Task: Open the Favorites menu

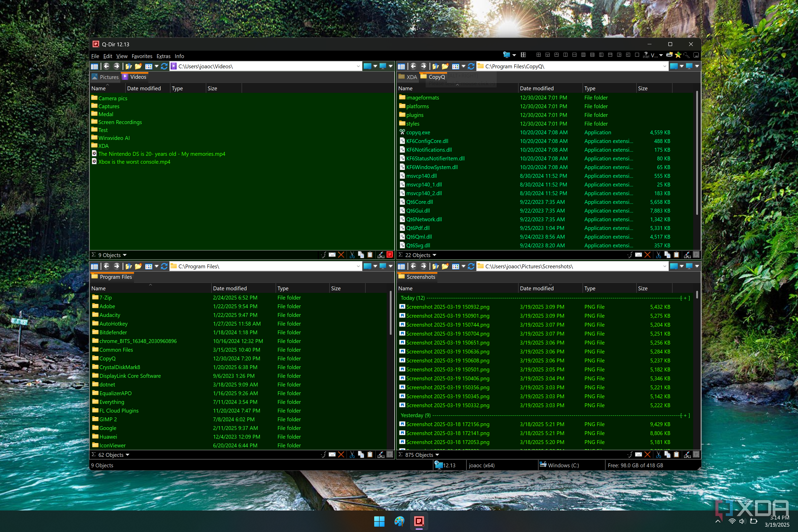Action: pyautogui.click(x=142, y=56)
